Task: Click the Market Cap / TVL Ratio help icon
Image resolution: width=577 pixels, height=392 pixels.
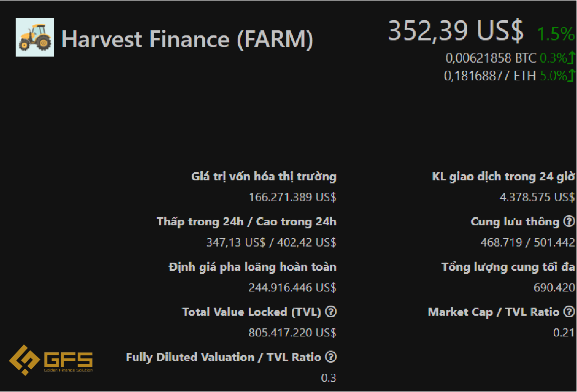Action: 569,312
